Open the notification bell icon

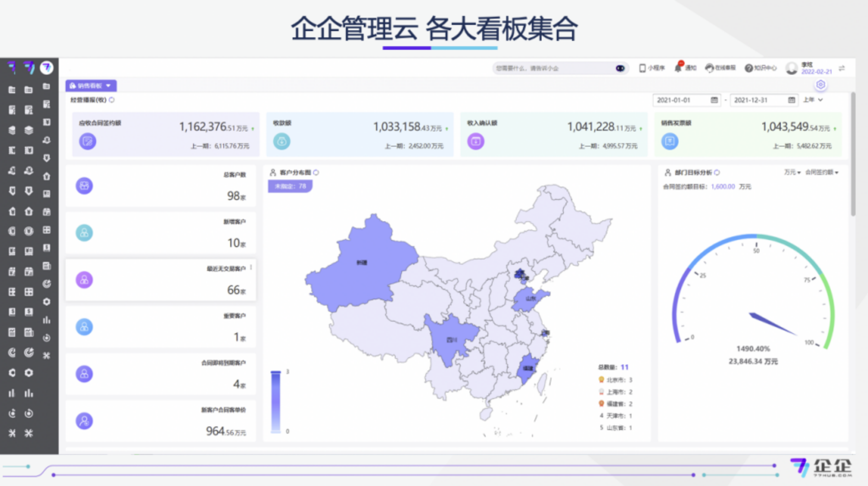coord(678,68)
